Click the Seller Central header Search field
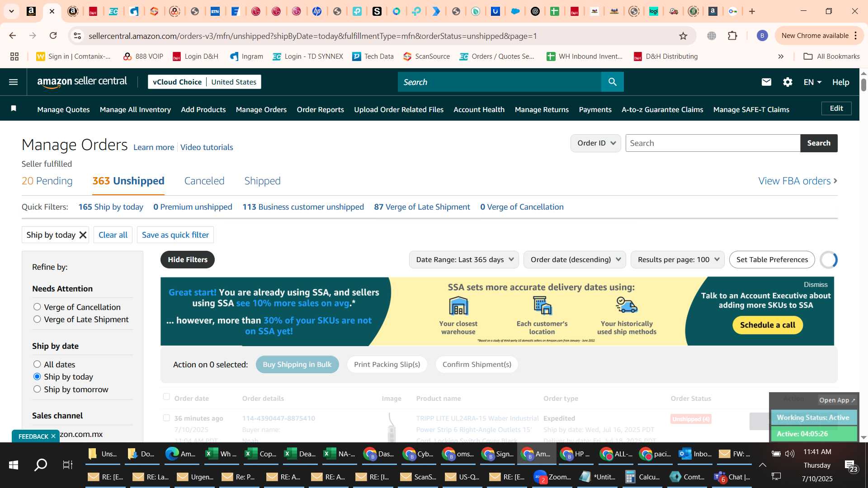The image size is (868, 488). [499, 82]
